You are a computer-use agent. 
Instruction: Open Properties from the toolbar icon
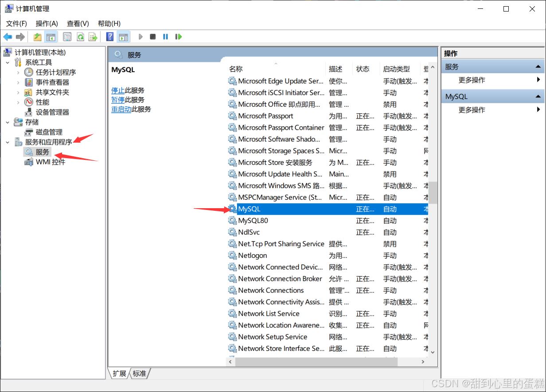coord(67,37)
